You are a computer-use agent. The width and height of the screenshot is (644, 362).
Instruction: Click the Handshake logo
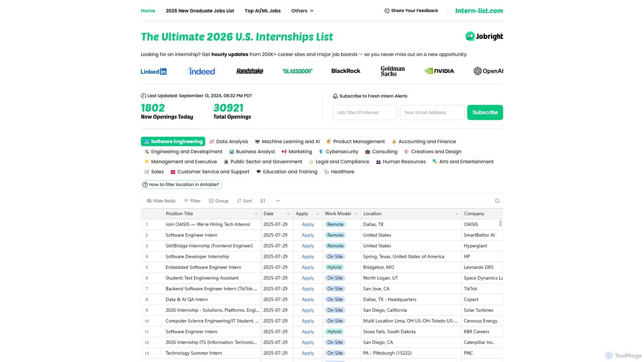tap(250, 71)
